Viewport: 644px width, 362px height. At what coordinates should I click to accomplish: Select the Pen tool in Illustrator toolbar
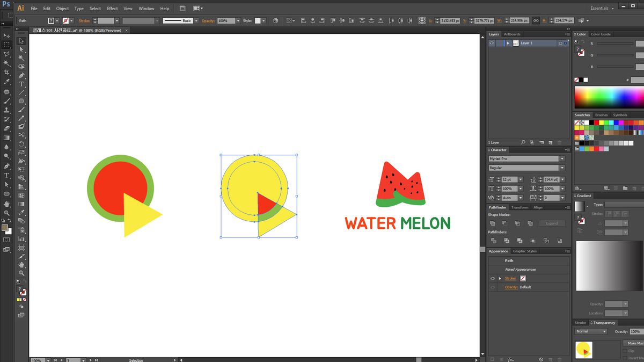(21, 75)
